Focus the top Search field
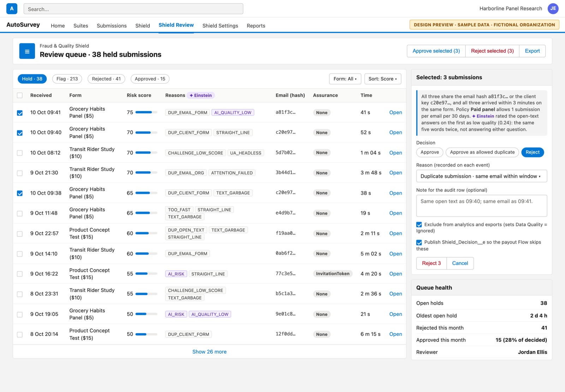 tap(133, 9)
